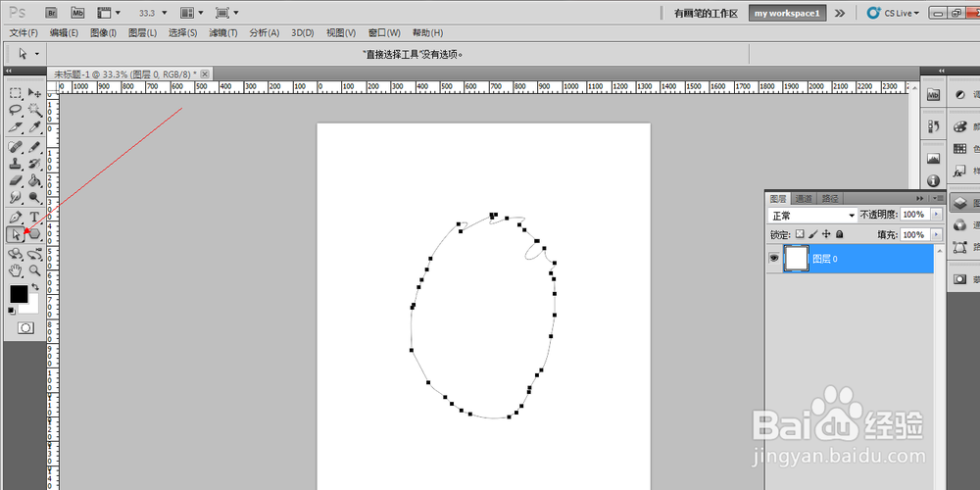
Task: Select the Clone Stamp tool
Action: (x=16, y=164)
